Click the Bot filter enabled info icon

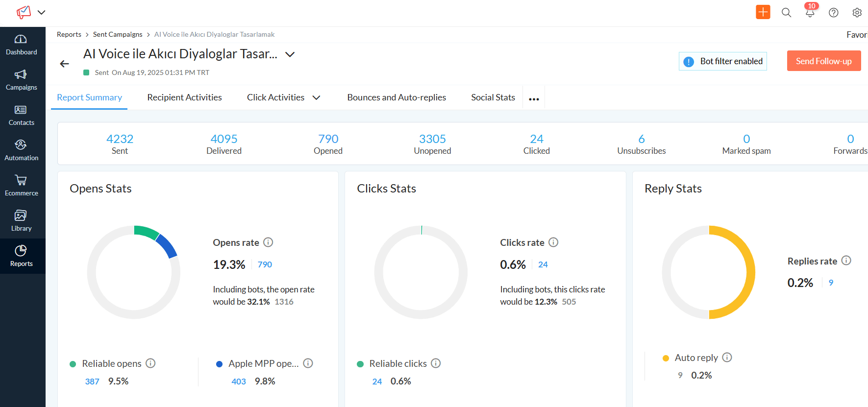tap(689, 62)
